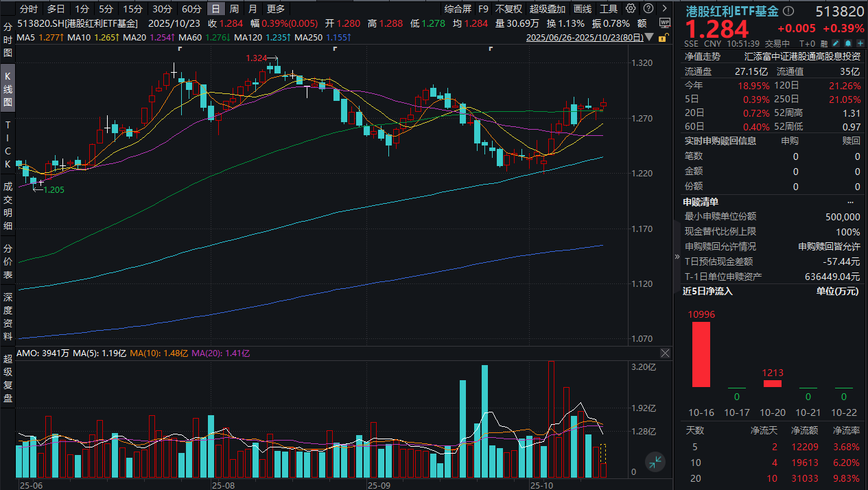Expand the 更多 period options
The height and width of the screenshot is (490, 868).
pyautogui.click(x=275, y=9)
